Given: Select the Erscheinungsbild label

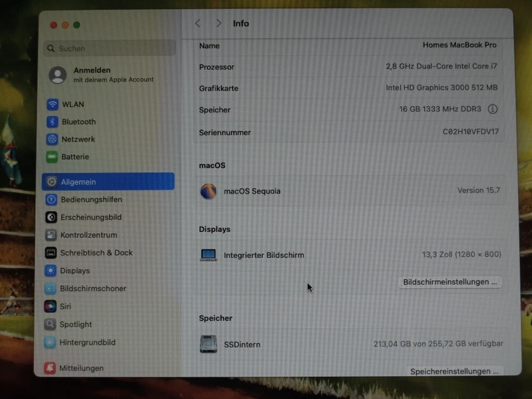Looking at the screenshot, I should click(x=91, y=217).
